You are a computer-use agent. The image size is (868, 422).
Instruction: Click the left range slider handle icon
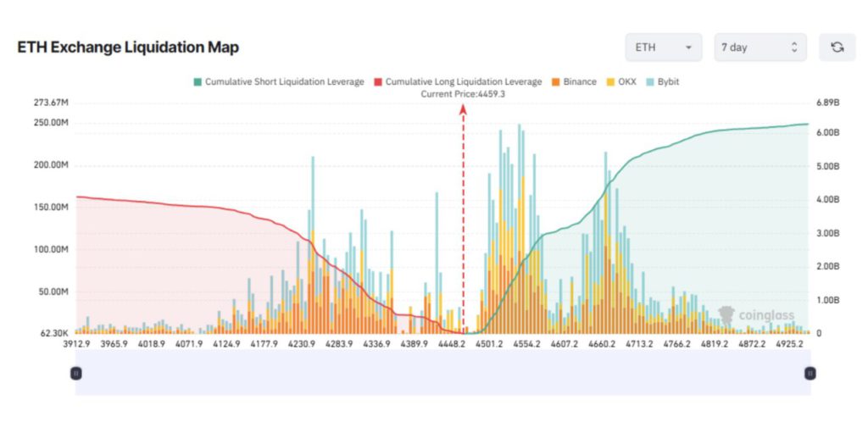(x=75, y=373)
